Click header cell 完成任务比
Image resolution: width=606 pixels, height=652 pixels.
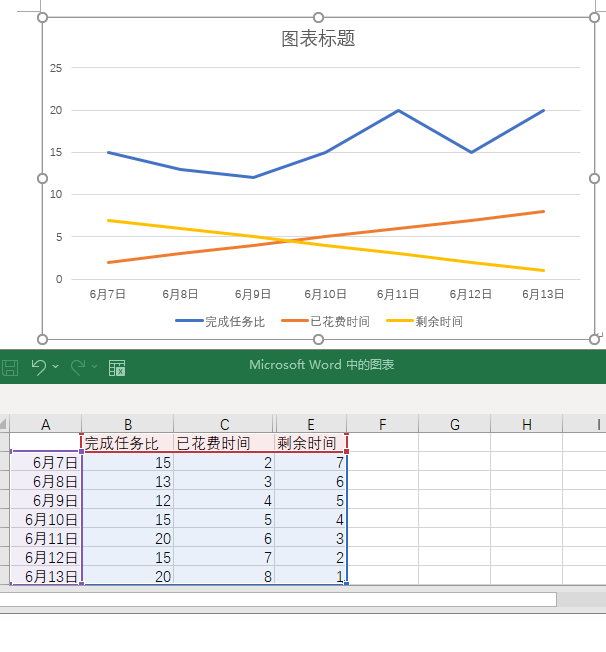(128, 443)
